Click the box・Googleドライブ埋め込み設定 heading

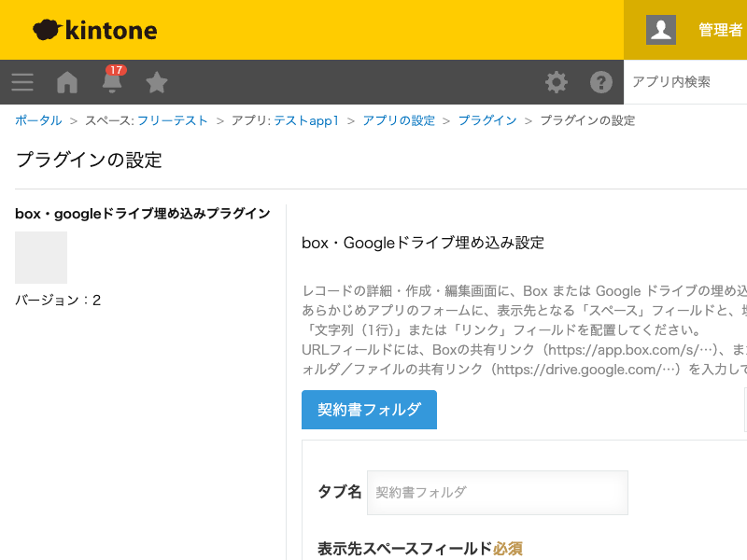click(x=423, y=243)
